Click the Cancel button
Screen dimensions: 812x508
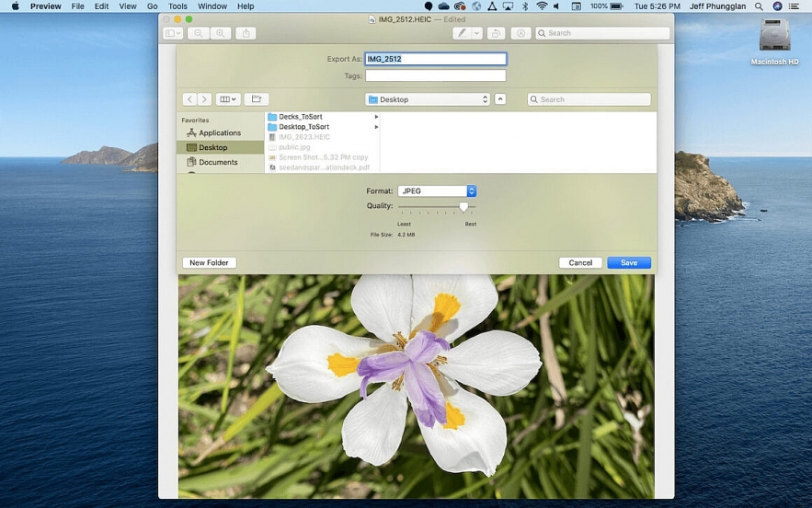580,263
